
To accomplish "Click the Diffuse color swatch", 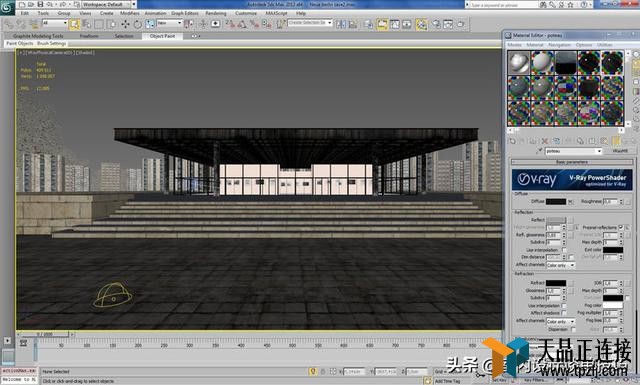I will tap(556, 202).
